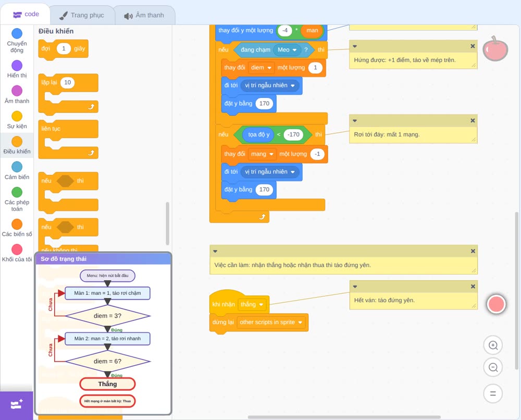Open the 'other scripts in sprite' dropdown
The width and height of the screenshot is (521, 420).
click(x=271, y=323)
